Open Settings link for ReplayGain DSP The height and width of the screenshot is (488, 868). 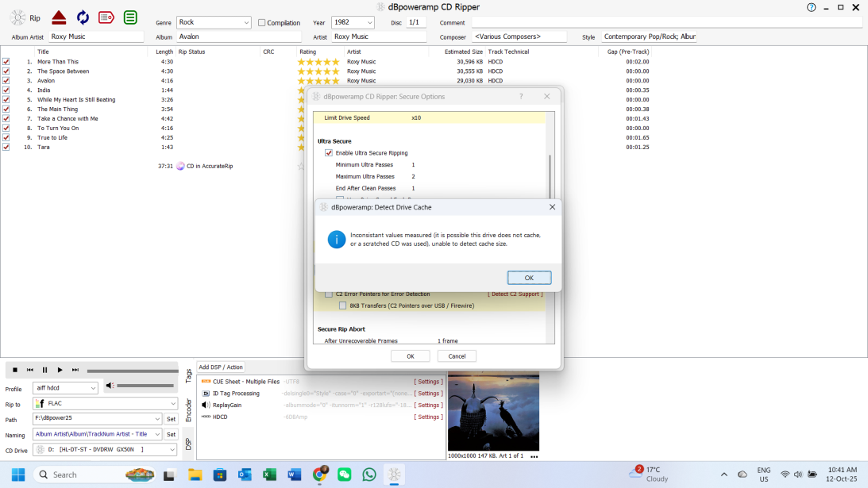point(429,405)
